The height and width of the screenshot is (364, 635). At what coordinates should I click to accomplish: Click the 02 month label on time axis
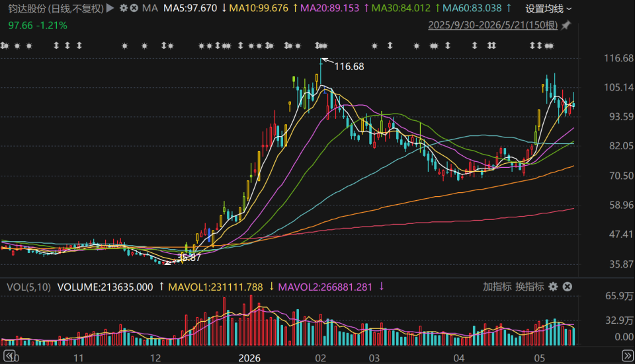coord(321,358)
